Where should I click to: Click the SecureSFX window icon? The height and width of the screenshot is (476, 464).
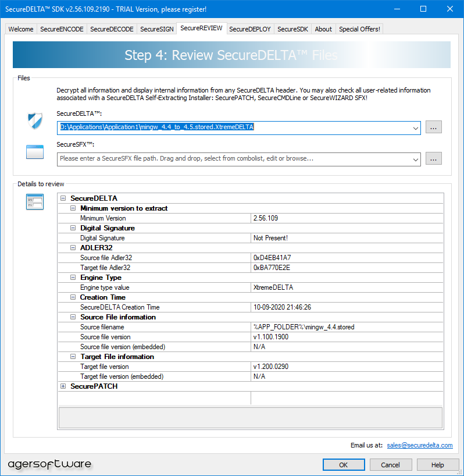click(35, 152)
